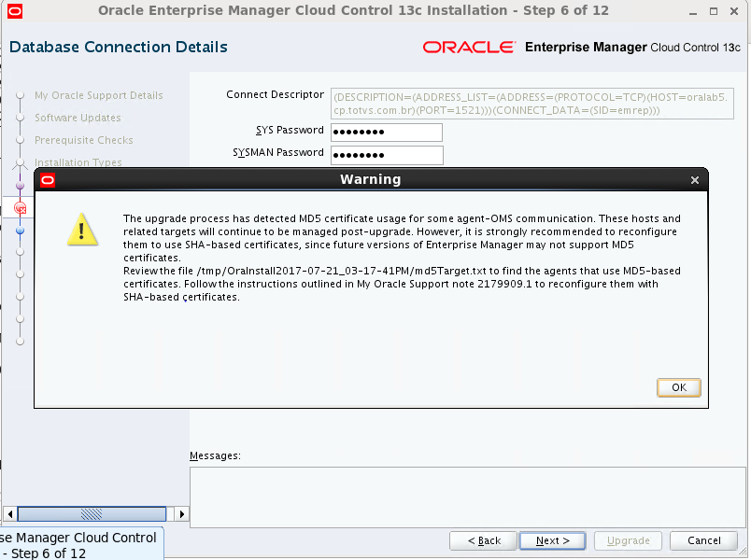Click the md5Target.txt file path text
Screen dimensions: 751x560
tap(342, 271)
